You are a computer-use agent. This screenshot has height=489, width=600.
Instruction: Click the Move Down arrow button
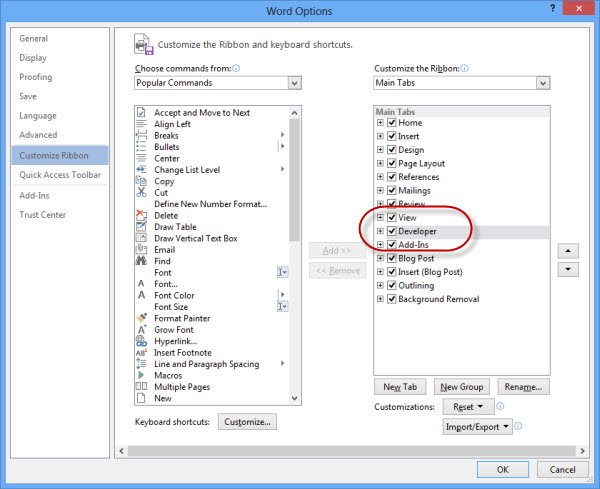click(x=568, y=269)
